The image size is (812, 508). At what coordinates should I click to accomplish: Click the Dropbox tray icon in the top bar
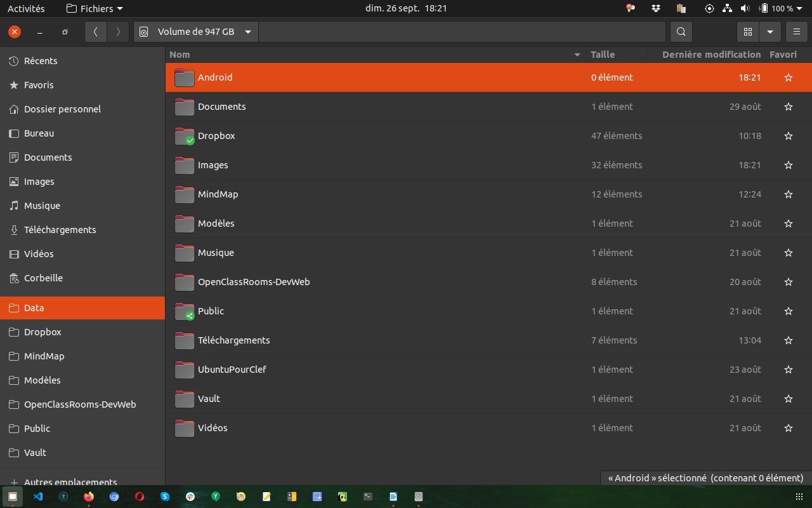(x=656, y=8)
